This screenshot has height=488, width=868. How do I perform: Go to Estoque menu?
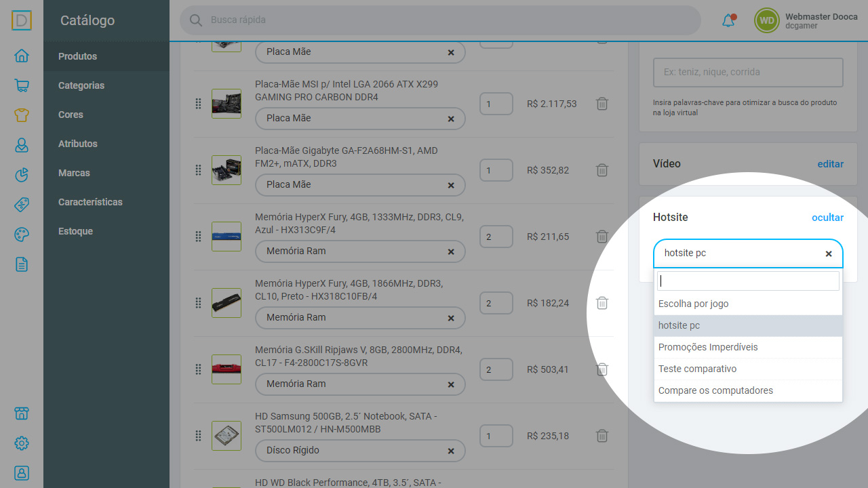pos(106,231)
